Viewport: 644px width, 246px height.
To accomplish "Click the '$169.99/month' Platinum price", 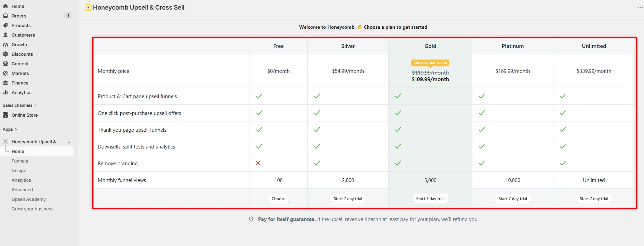I will coord(513,71).
